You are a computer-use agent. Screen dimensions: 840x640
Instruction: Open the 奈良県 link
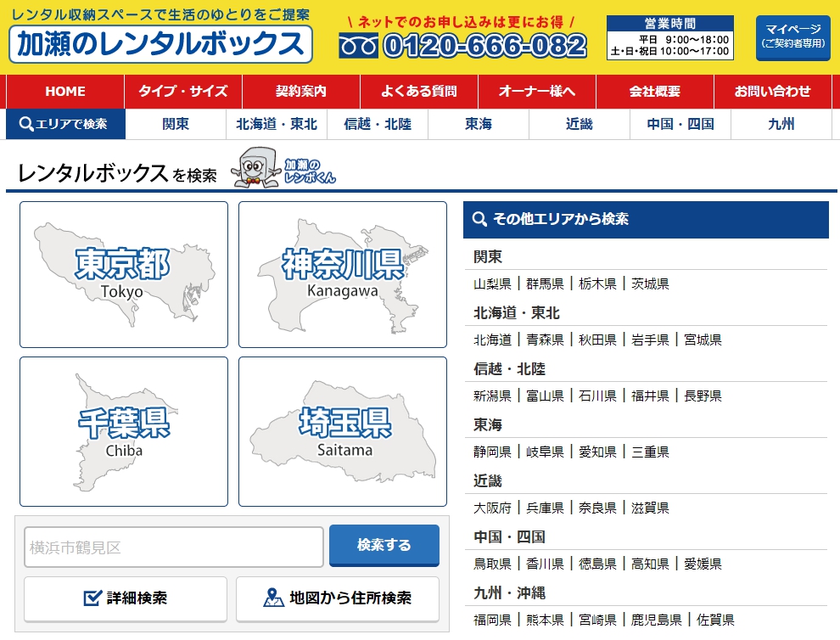597,508
